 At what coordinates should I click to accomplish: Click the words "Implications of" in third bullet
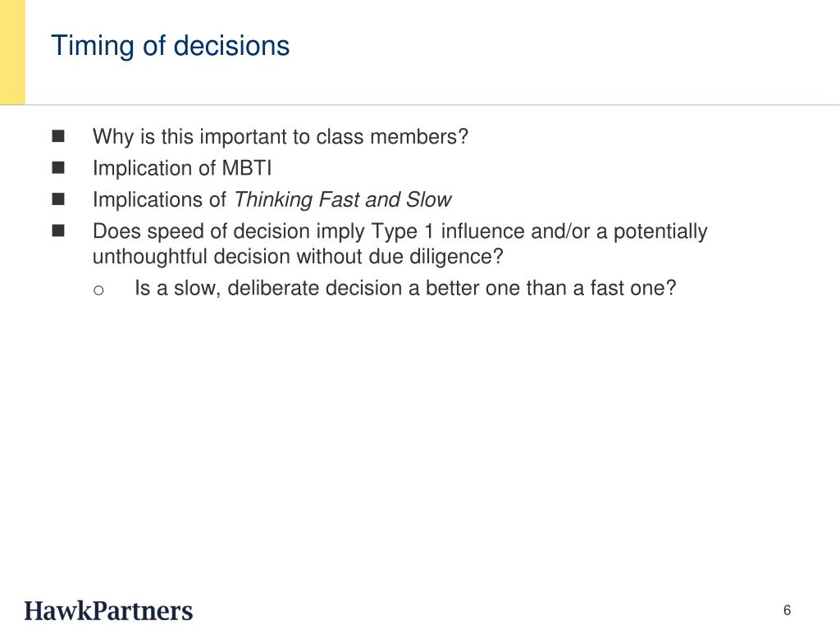tap(159, 200)
